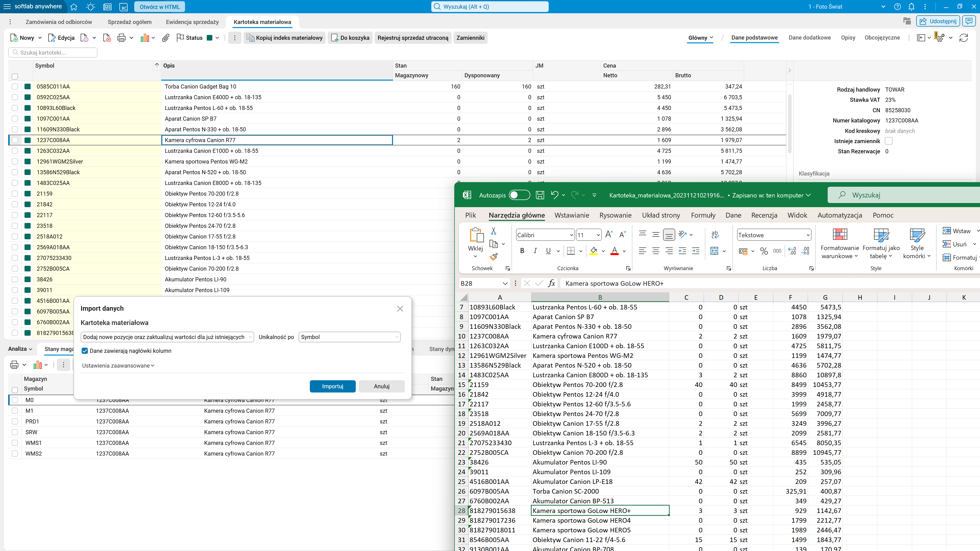Open the Formuły ribbon tab

[703, 215]
